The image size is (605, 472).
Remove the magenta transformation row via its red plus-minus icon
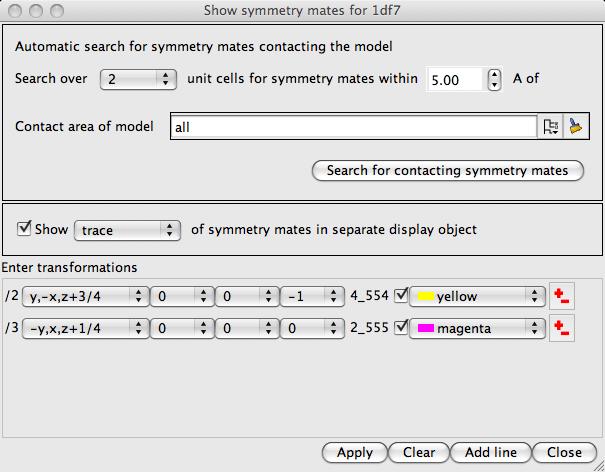coord(561,328)
